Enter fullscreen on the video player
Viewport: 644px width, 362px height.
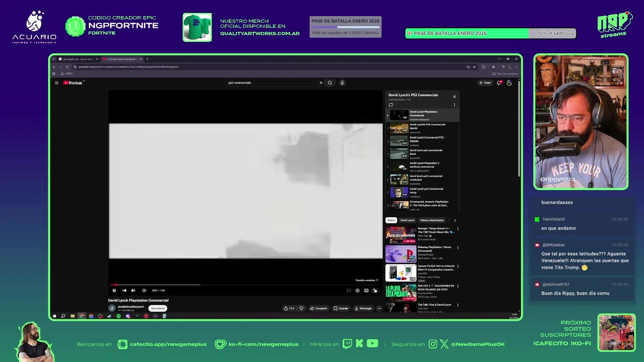(375, 290)
